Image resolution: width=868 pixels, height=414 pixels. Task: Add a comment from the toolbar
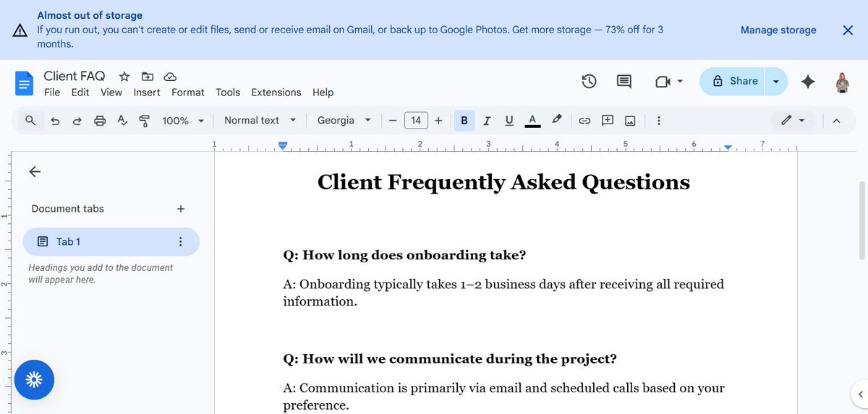pyautogui.click(x=608, y=121)
